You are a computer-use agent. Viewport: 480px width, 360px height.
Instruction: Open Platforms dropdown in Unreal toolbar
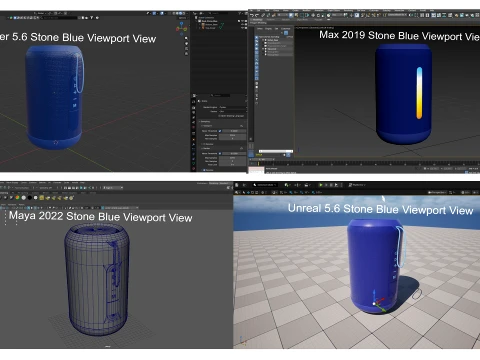tap(357, 185)
